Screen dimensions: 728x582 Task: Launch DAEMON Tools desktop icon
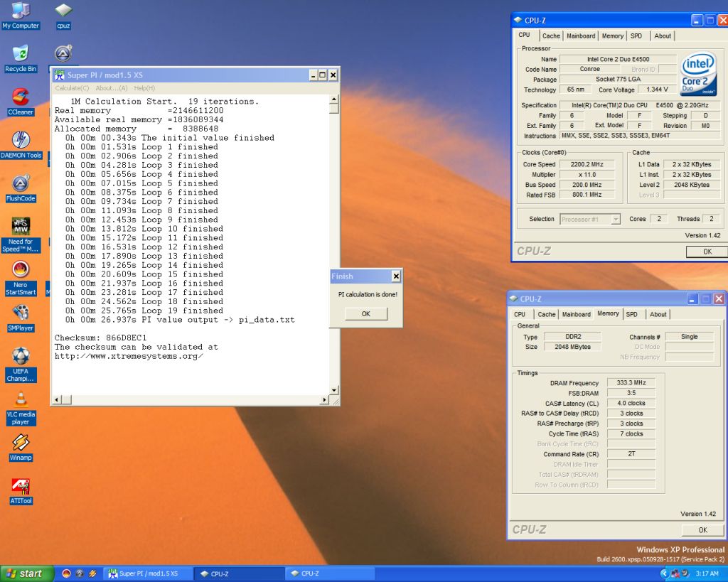click(x=21, y=145)
